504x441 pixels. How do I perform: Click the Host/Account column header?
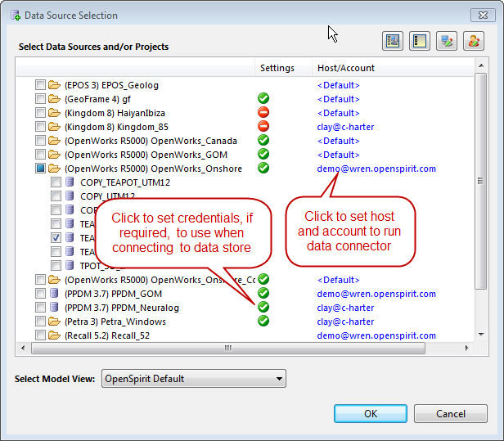tap(393, 68)
